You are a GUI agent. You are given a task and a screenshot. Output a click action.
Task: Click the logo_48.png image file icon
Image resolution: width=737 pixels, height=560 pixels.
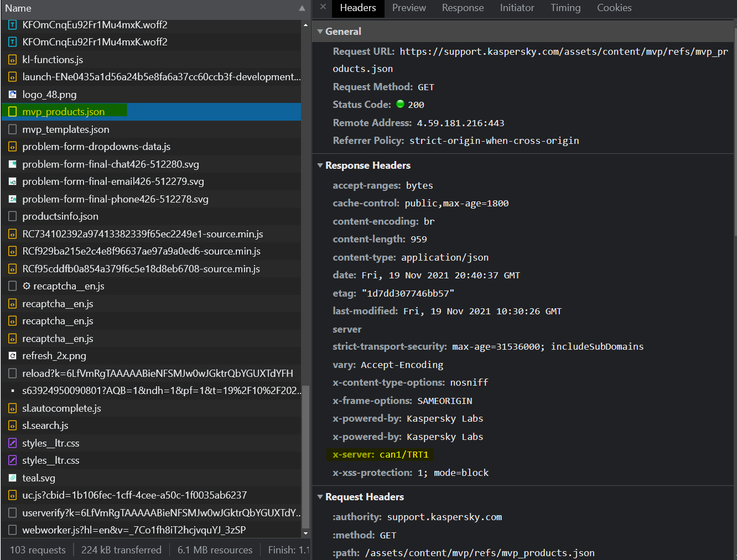pyautogui.click(x=12, y=95)
